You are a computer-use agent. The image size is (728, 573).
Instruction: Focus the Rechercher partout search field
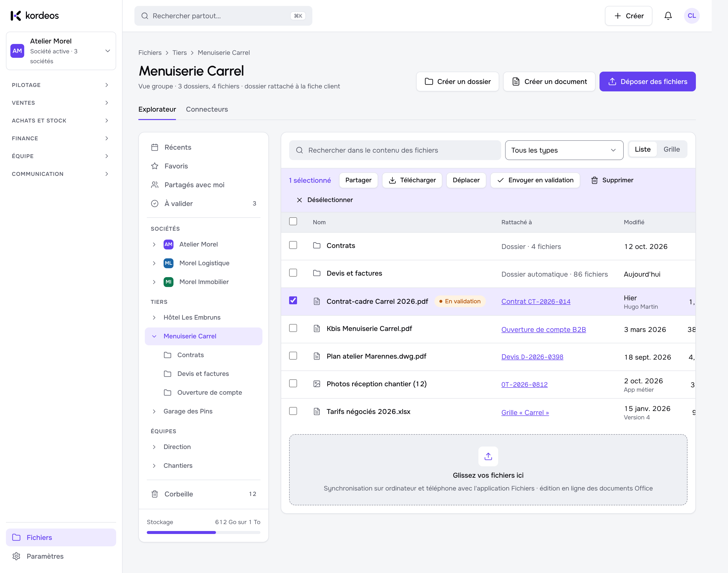click(223, 16)
